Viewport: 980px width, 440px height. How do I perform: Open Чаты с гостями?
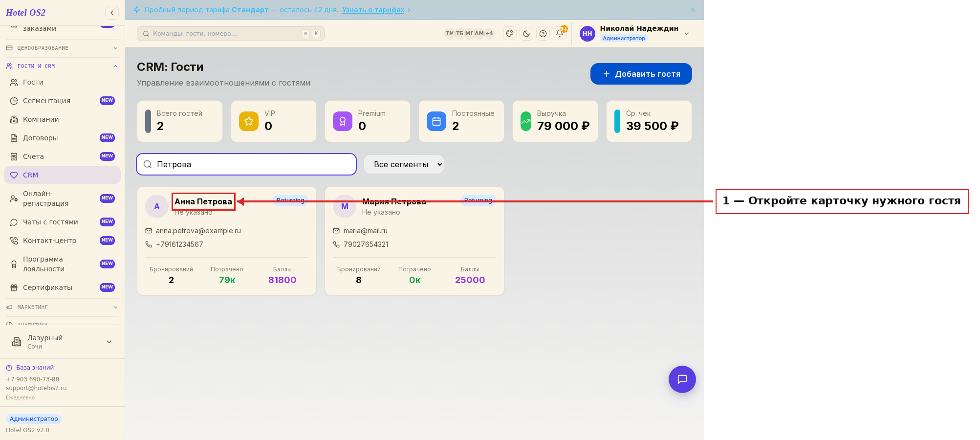point(62,222)
